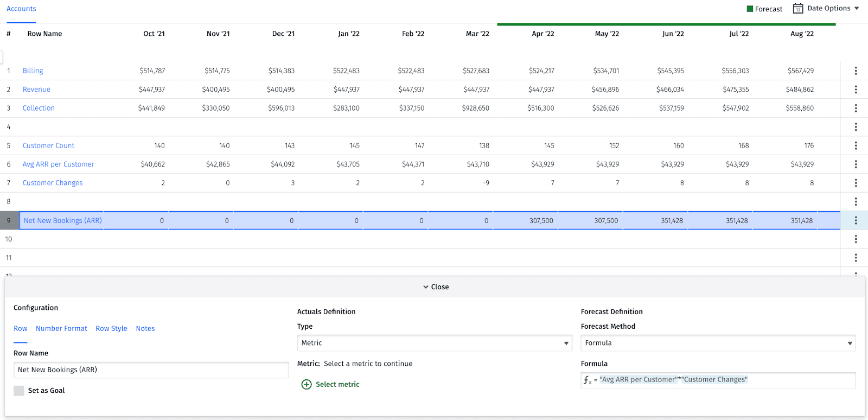Switch to the Accounts tab
Image resolution: width=868 pixels, height=420 pixels.
[21, 9]
